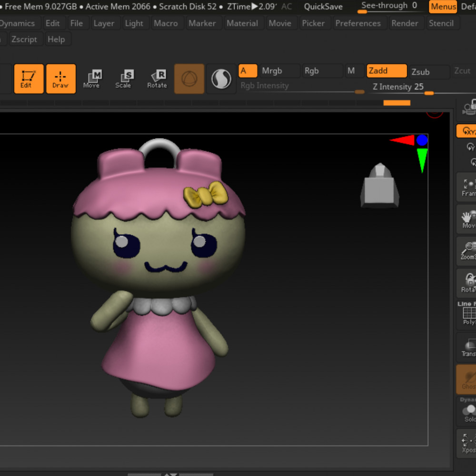This screenshot has height=476, width=476.
Task: Open the Edit menu
Action: 52,23
